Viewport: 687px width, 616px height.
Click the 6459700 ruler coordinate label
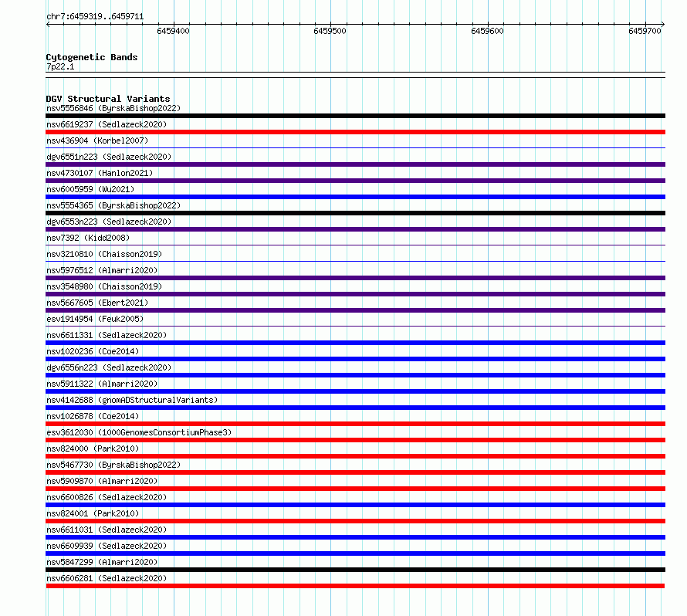(645, 31)
